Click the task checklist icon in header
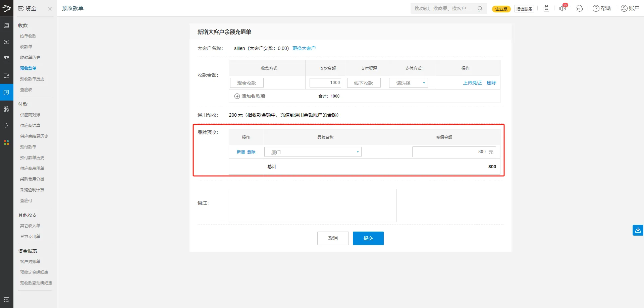The width and height of the screenshot is (644, 308). click(x=546, y=8)
